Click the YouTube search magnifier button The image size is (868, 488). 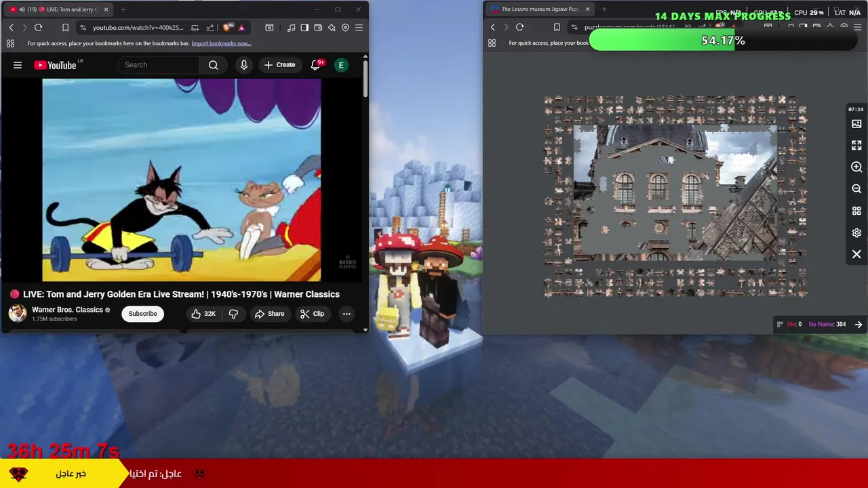tap(214, 65)
